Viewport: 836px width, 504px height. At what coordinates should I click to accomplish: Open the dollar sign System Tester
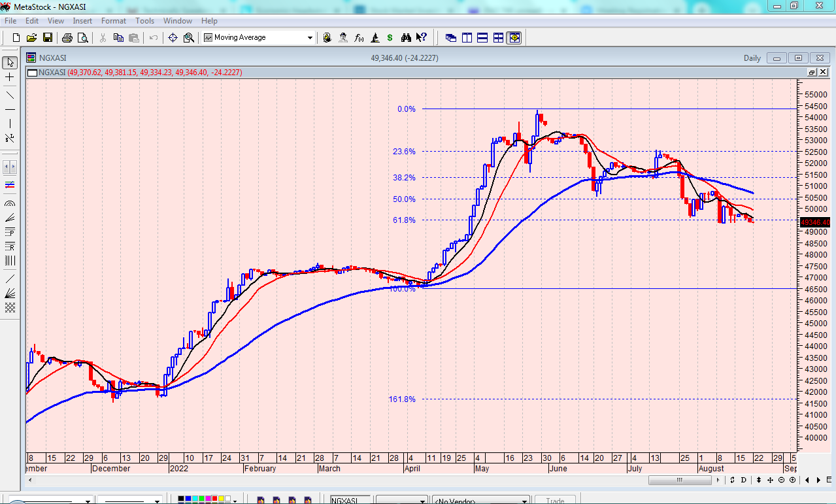click(390, 38)
